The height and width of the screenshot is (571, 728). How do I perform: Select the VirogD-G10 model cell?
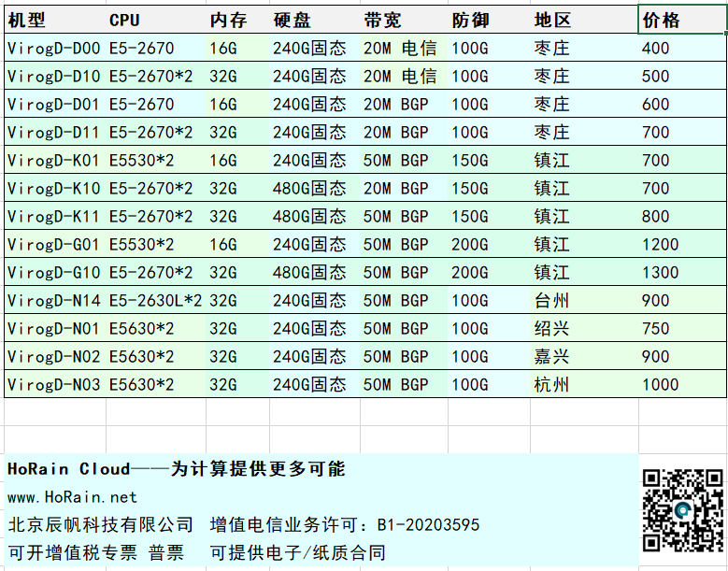[55, 272]
